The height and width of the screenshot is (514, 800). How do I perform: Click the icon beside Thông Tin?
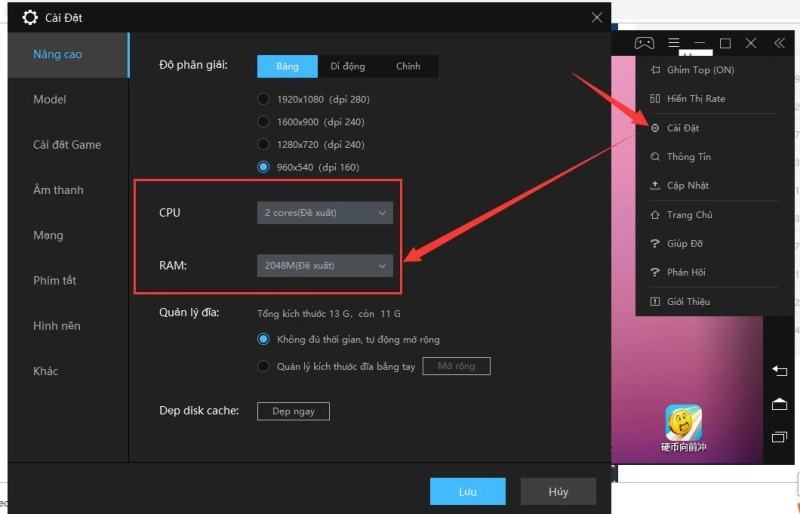pyautogui.click(x=655, y=157)
